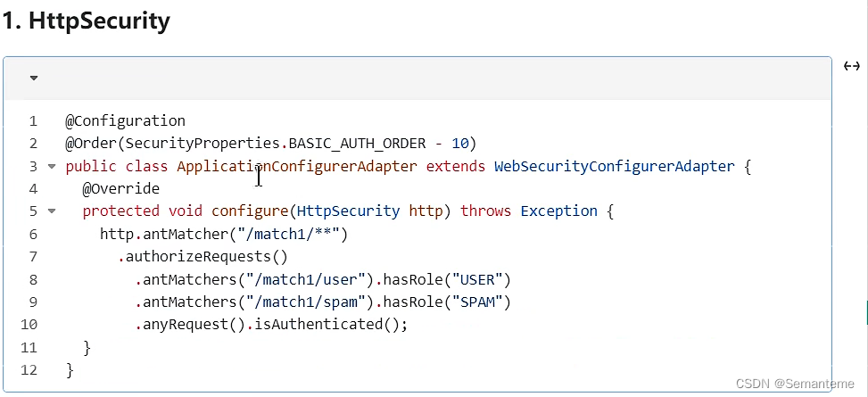
Task: Click ApplicationConfigurerAdapter class name
Action: [297, 166]
